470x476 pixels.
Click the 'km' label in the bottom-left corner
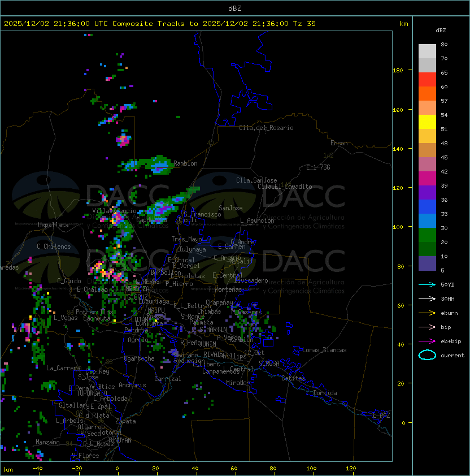[8, 470]
